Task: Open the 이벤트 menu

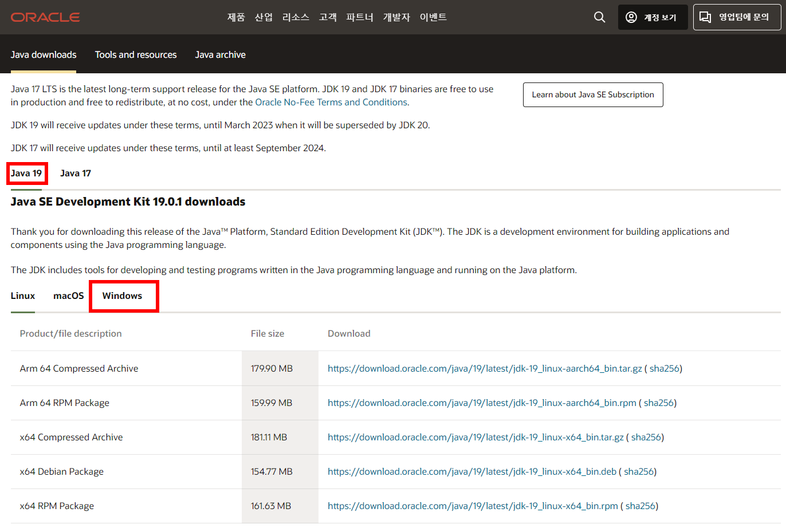Action: click(433, 17)
